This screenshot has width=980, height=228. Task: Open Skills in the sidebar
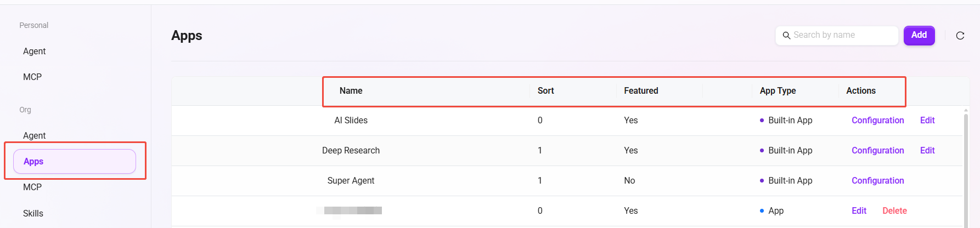[33, 213]
